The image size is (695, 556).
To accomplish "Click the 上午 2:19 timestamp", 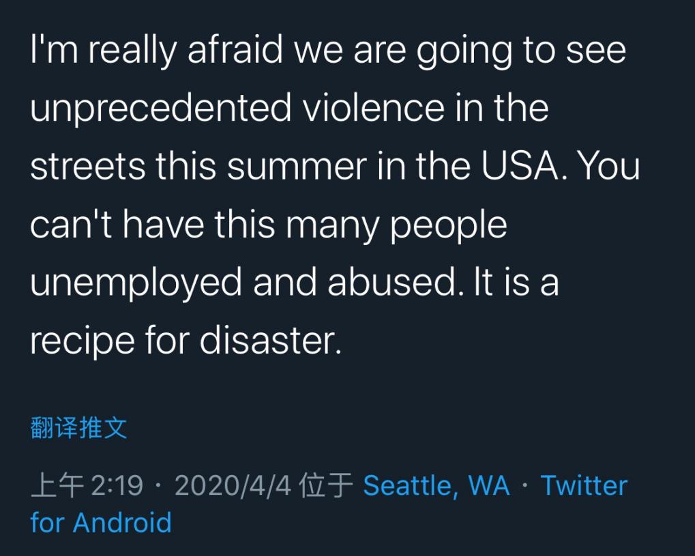I will pos(87,485).
